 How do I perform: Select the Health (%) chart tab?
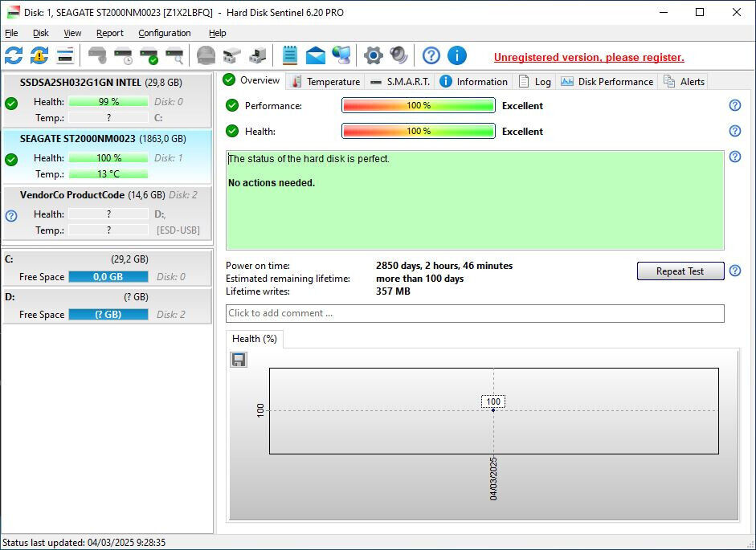point(255,339)
